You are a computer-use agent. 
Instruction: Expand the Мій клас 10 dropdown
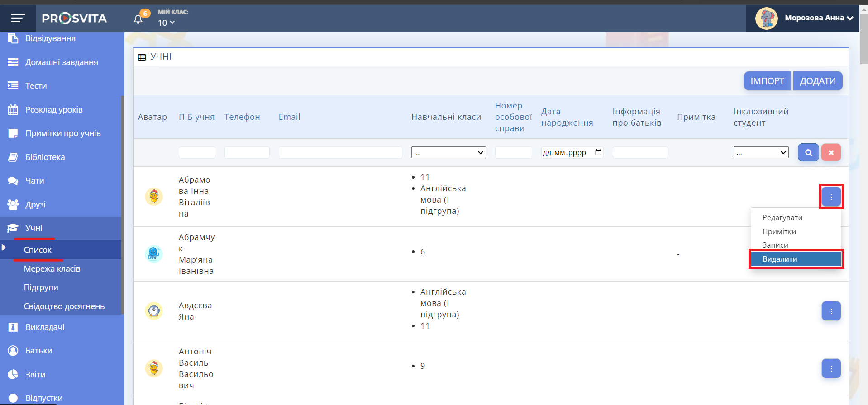166,23
